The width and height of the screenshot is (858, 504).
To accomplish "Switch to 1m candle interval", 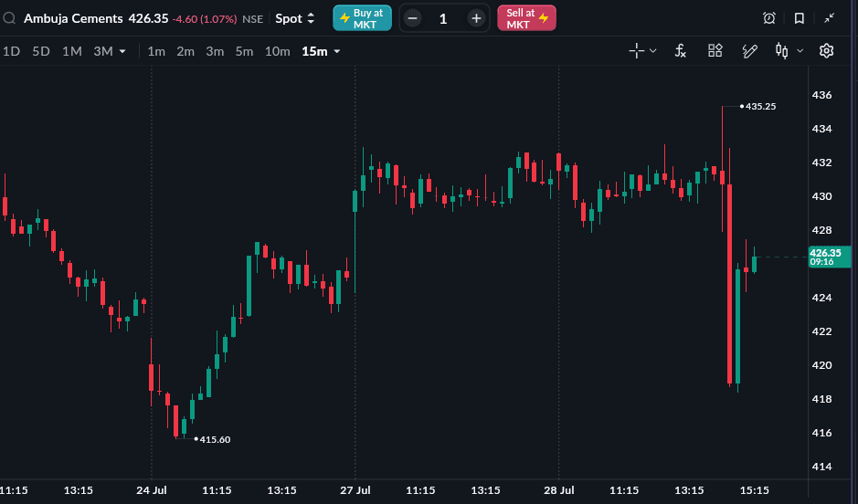I will tap(156, 51).
